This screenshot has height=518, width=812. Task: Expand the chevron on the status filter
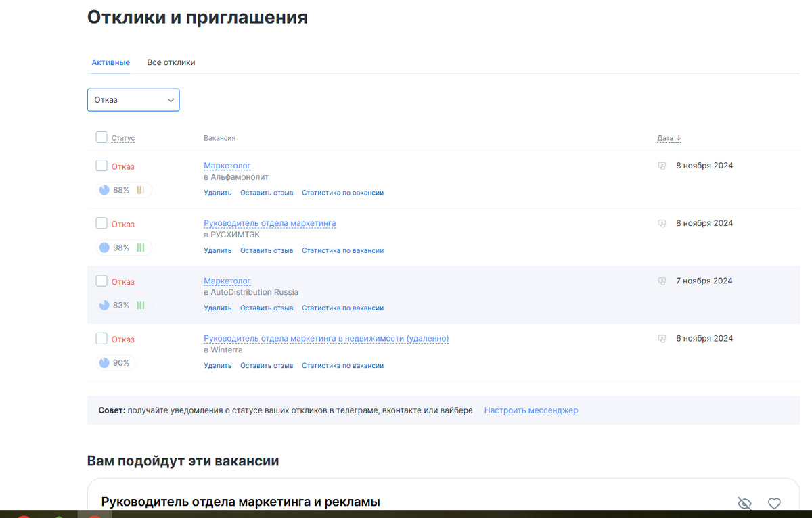pos(171,99)
